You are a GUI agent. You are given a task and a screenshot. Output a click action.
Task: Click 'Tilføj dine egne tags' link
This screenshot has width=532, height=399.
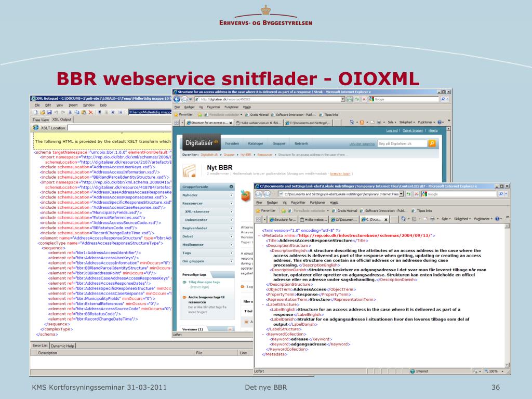pos(204,282)
